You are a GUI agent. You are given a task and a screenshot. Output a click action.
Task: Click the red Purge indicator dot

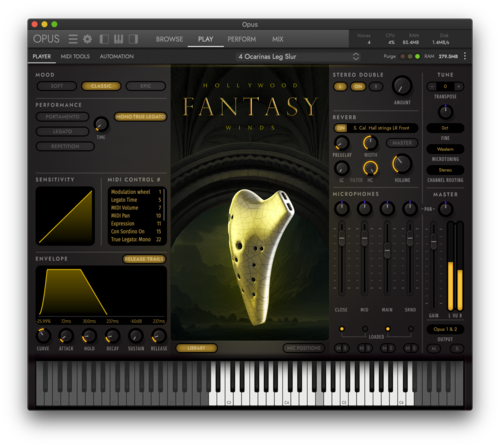point(402,56)
